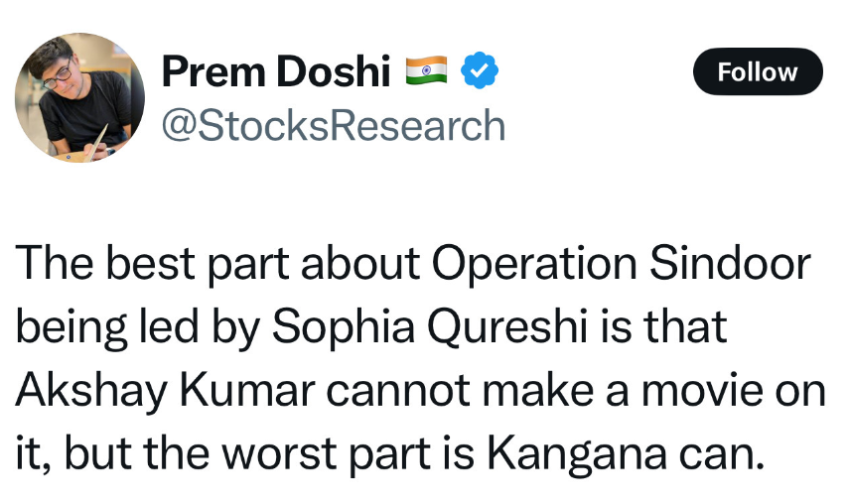The height and width of the screenshot is (504, 848).
Task: Click the word 'about' in the tweet
Action: point(360,263)
